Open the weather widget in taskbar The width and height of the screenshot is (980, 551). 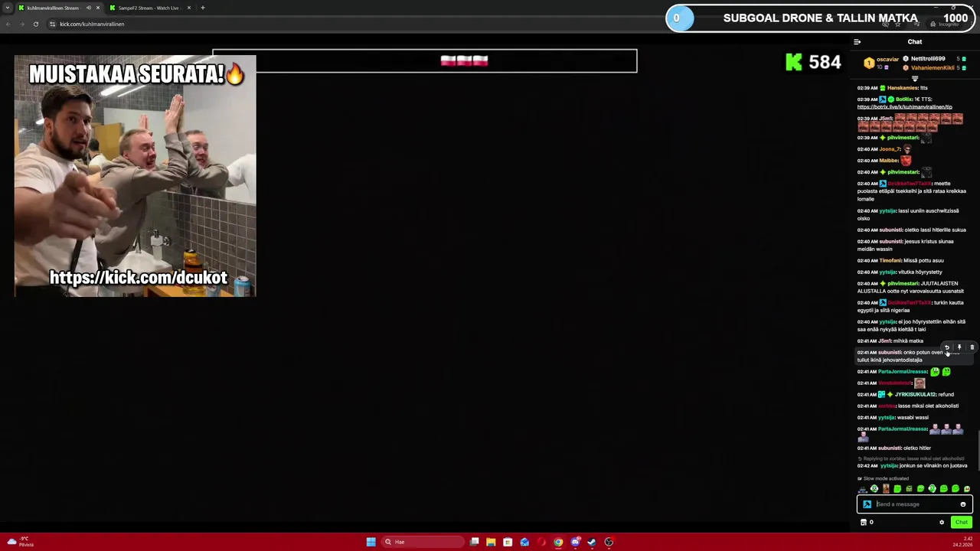tap(21, 542)
